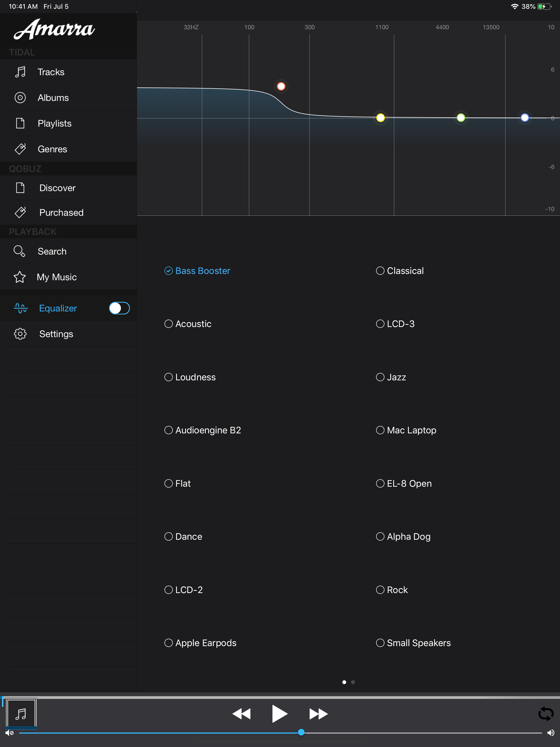The height and width of the screenshot is (747, 560).
Task: Click the mute speaker icon
Action: point(9,733)
